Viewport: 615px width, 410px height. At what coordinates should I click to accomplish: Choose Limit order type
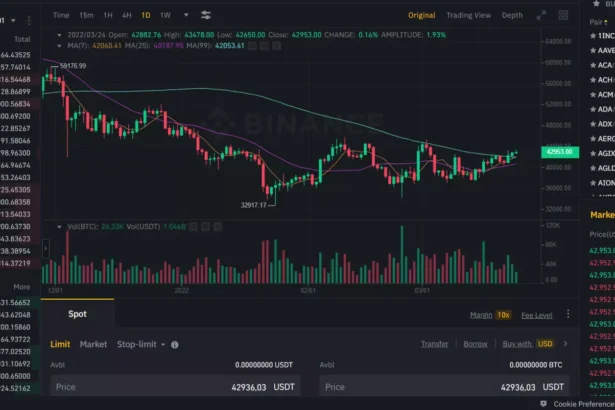pos(60,344)
